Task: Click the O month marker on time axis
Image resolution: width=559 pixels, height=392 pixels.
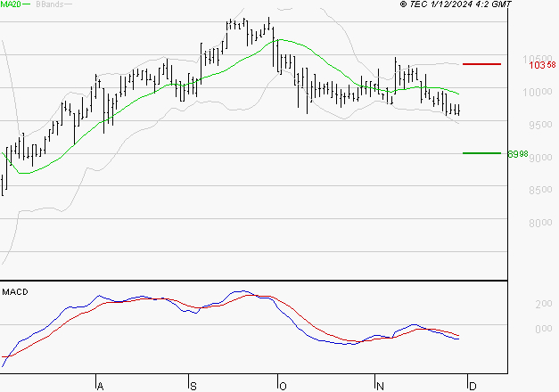Action: 283,387
